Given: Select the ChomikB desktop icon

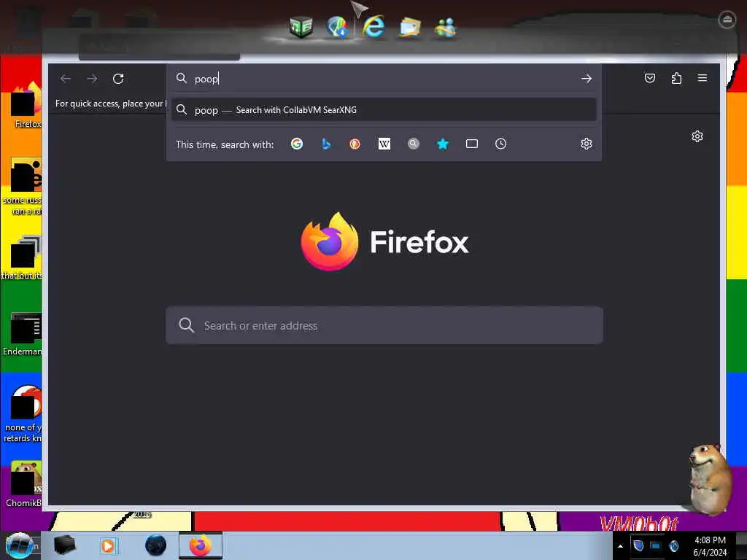Looking at the screenshot, I should tap(24, 484).
